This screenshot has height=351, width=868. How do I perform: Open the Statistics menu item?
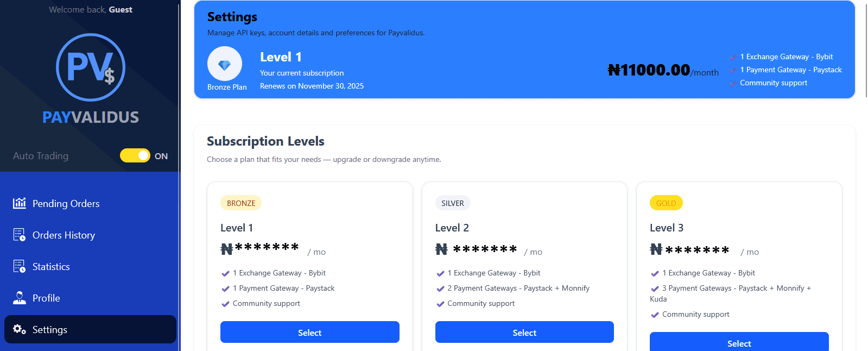click(x=51, y=267)
